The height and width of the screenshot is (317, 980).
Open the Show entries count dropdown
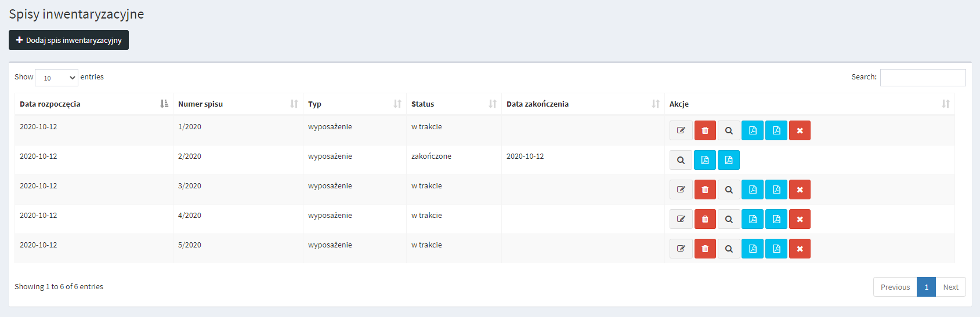57,78
